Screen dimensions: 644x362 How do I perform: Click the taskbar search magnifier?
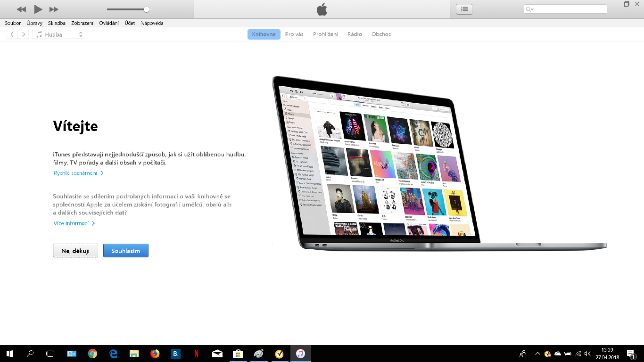[30, 354]
